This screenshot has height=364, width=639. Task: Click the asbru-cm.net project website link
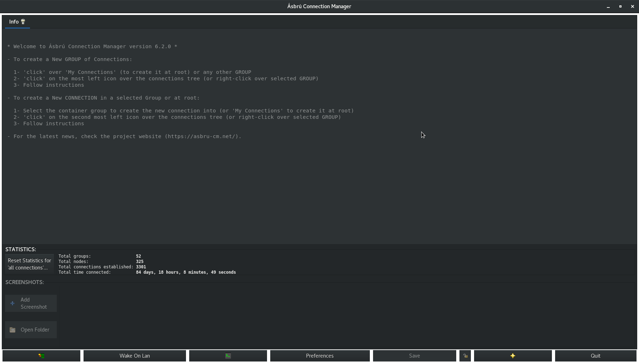[x=203, y=136]
